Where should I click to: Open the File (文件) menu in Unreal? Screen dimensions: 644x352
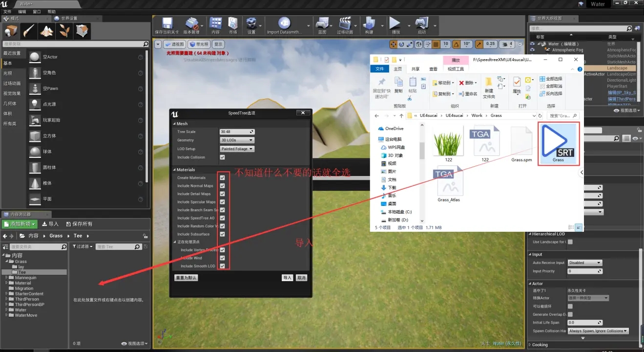coord(7,12)
